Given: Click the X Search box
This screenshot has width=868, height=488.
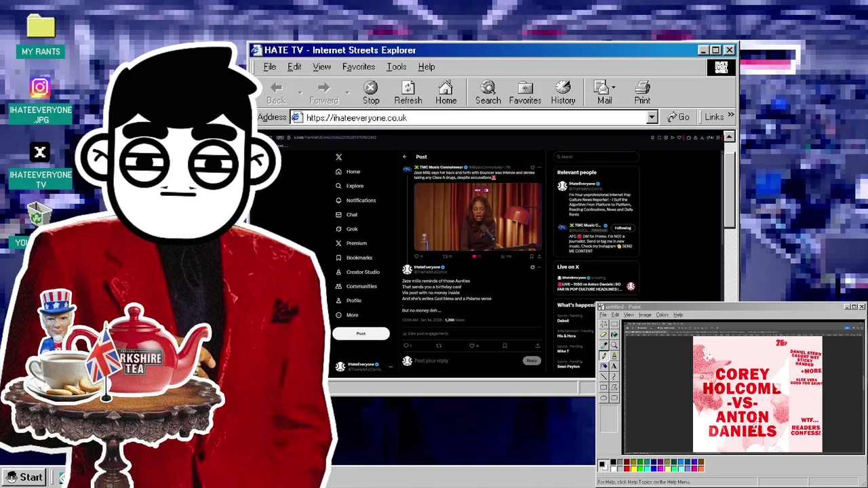Looking at the screenshot, I should tap(595, 157).
